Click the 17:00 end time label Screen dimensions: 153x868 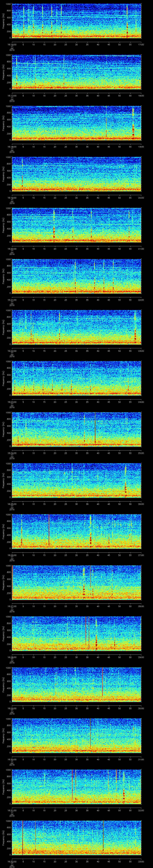[x=141, y=44]
